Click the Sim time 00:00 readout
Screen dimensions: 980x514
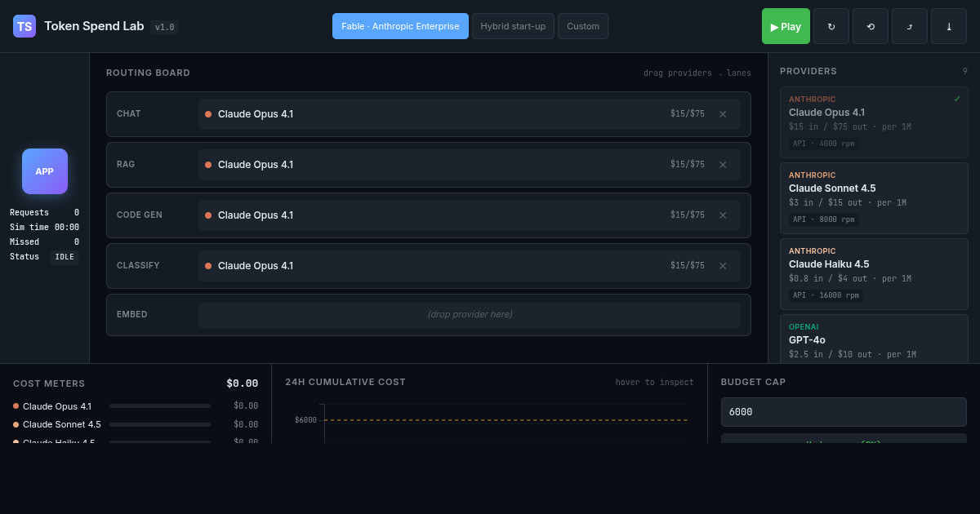45,228
